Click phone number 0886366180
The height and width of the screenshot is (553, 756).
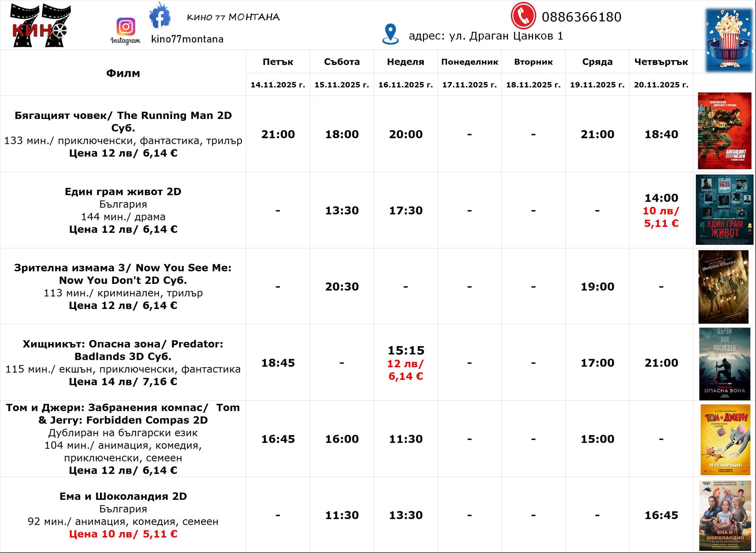point(581,17)
